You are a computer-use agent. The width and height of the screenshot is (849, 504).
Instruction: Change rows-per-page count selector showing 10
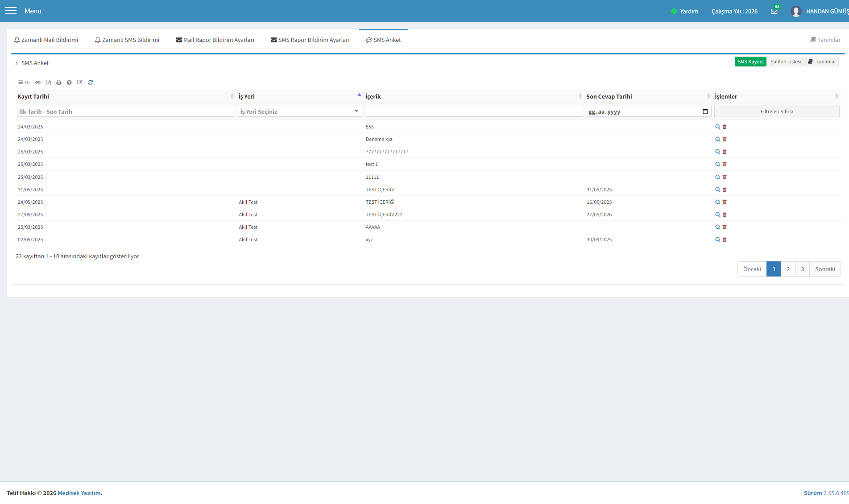click(x=24, y=83)
